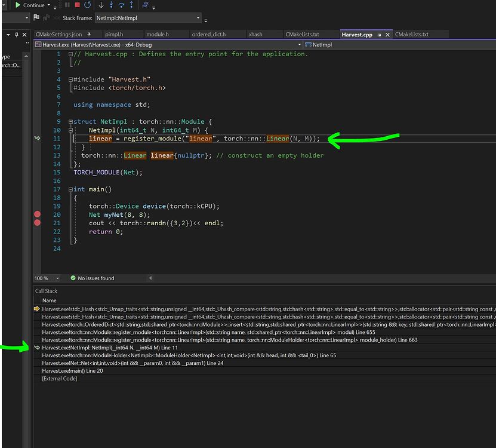
Task: Click the disabled breakpoint settings icon on toolbar
Action: tap(145, 5)
